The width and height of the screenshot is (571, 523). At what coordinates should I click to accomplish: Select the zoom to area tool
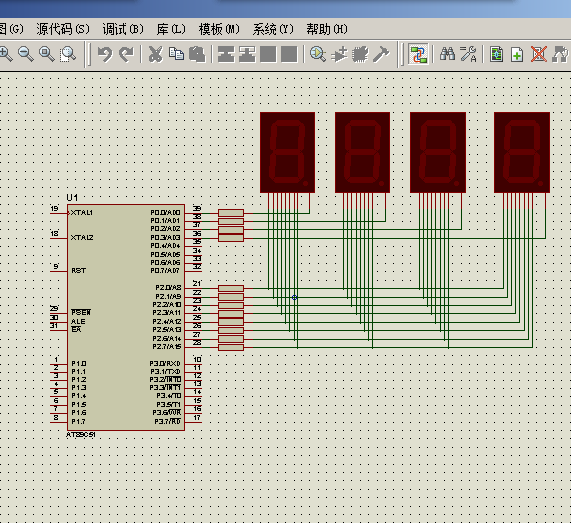68,54
